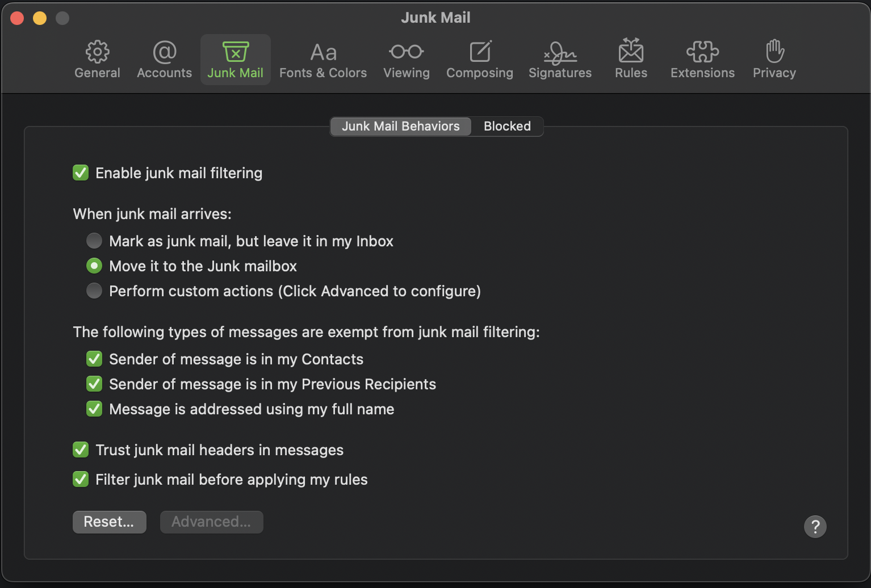Image resolution: width=871 pixels, height=588 pixels.
Task: Open Fonts & Colors settings
Action: pyautogui.click(x=323, y=60)
